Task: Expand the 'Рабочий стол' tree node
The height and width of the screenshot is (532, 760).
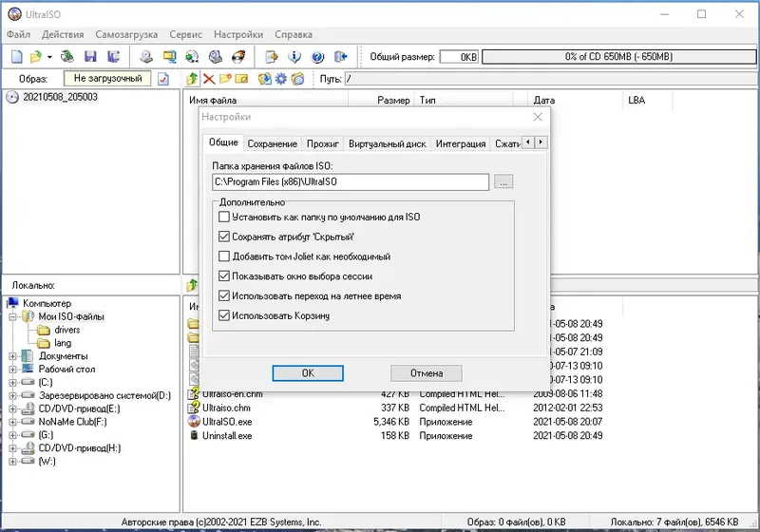Action: point(13,370)
